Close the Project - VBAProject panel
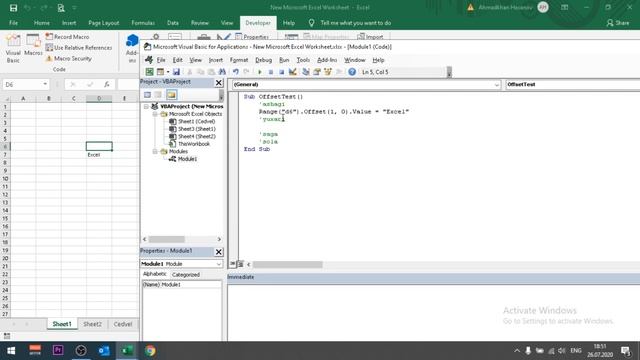Image resolution: width=640 pixels, height=360 pixels. point(219,83)
